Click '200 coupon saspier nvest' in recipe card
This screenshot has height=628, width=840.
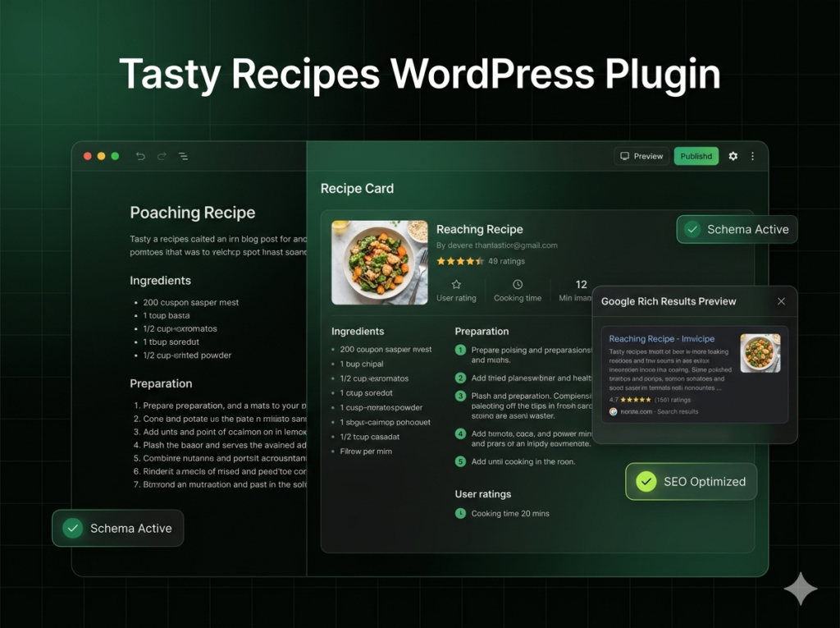point(386,349)
